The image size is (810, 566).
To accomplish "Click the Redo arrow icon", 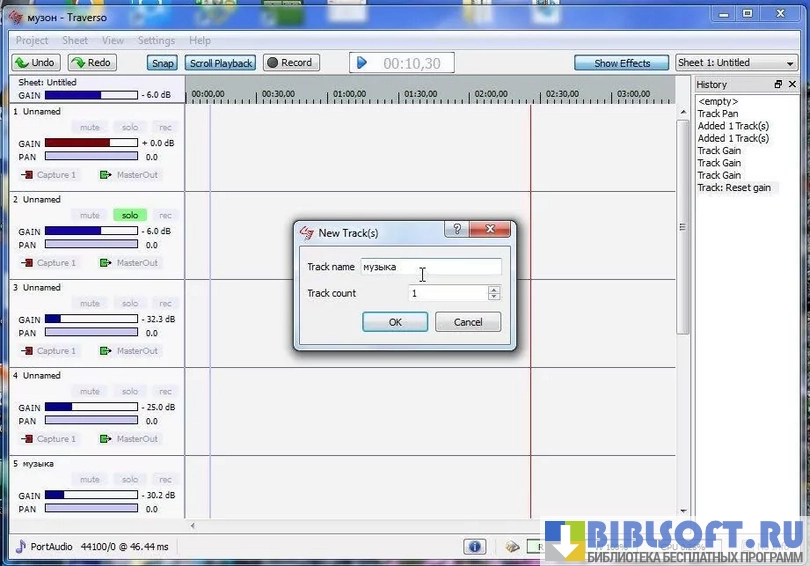I will coord(77,63).
